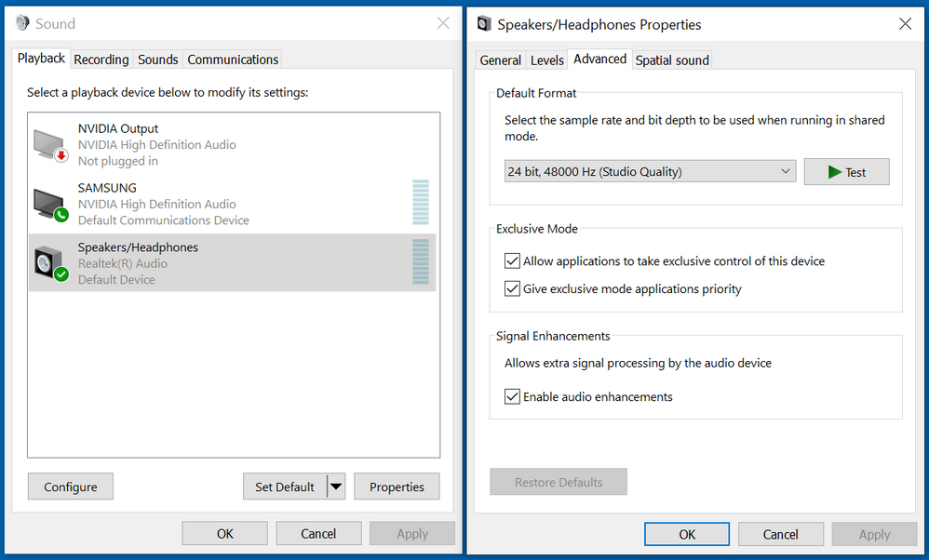Click the Sound window title speaker icon
929x560 pixels.
[x=22, y=23]
